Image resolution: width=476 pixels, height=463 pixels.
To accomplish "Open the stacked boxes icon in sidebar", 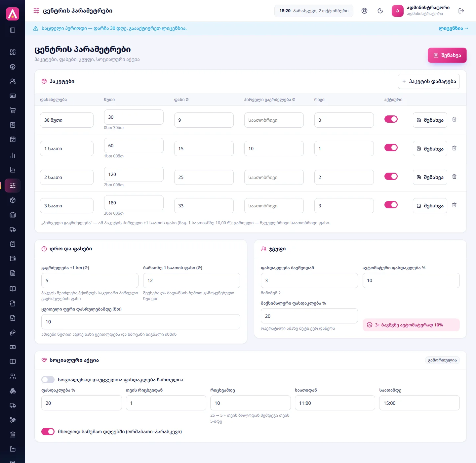I will click(13, 391).
